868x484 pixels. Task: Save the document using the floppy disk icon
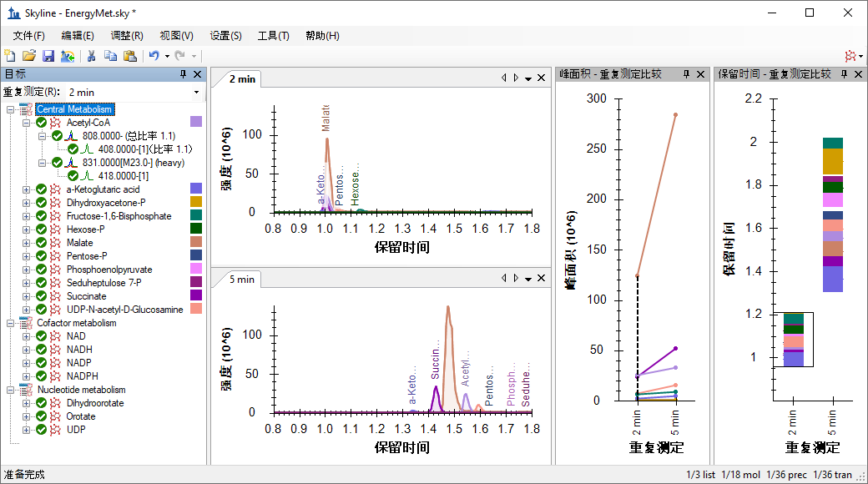48,56
